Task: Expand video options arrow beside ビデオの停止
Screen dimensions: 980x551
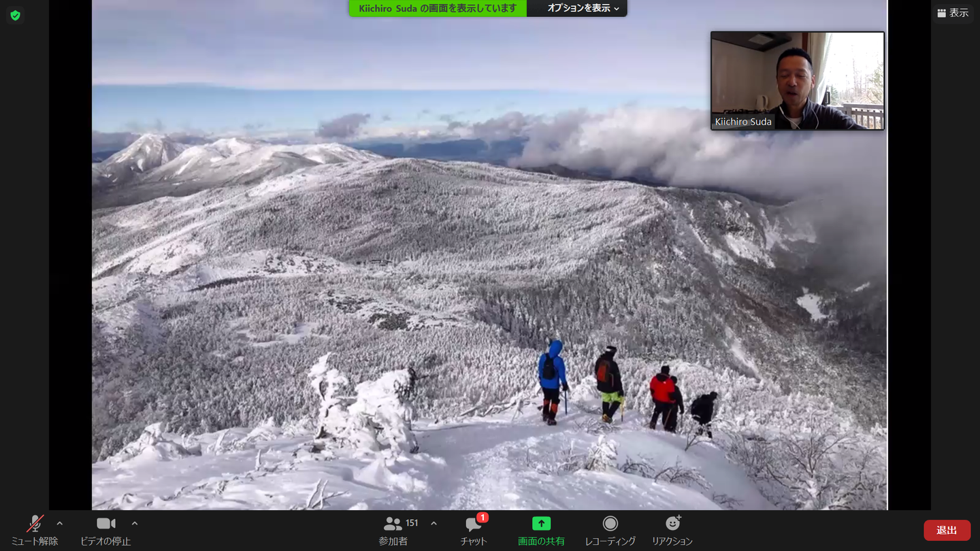Action: click(135, 523)
